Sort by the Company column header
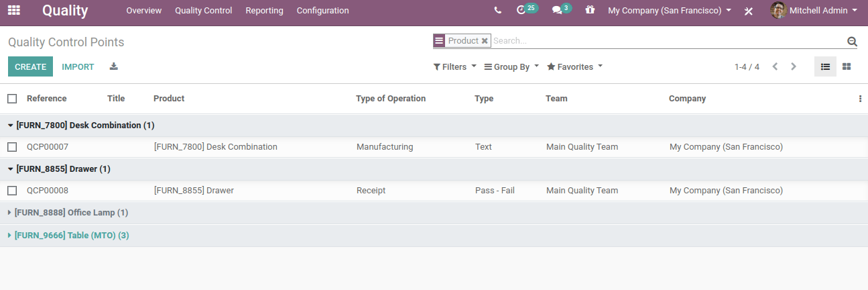 687,99
